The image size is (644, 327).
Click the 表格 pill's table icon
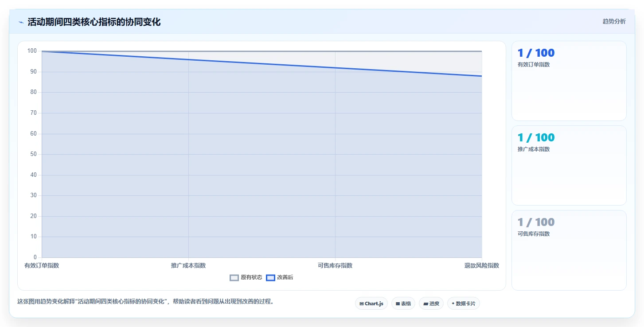[x=398, y=304]
